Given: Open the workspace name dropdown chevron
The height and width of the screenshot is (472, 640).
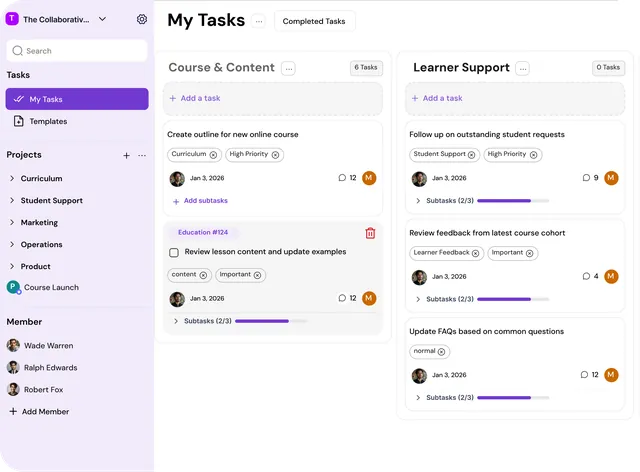Looking at the screenshot, I should pos(102,19).
